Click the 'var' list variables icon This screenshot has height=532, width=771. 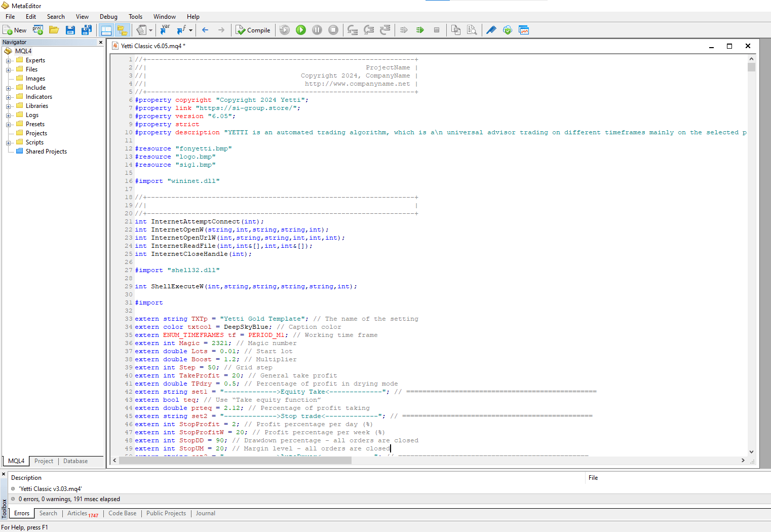coord(165,30)
